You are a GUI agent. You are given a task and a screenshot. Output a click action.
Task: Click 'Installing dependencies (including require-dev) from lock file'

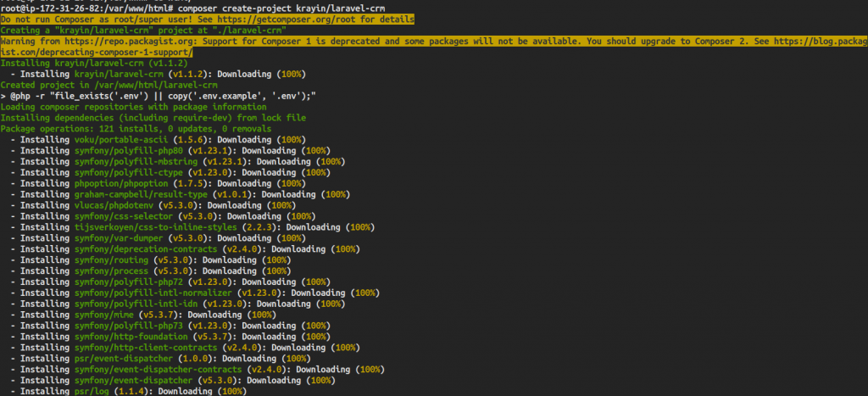pyautogui.click(x=153, y=118)
